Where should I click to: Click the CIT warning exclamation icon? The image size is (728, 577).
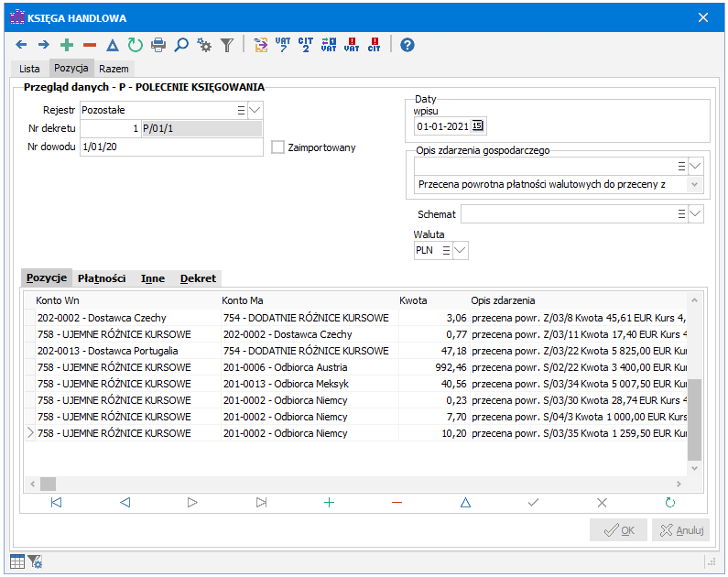(375, 45)
